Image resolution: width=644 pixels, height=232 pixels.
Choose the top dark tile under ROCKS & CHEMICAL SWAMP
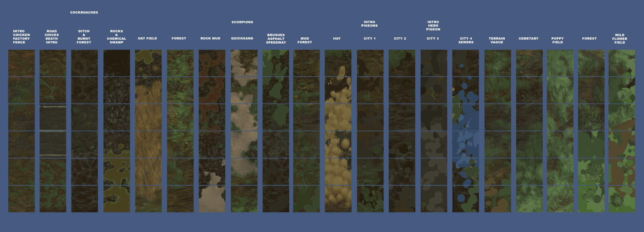117,63
